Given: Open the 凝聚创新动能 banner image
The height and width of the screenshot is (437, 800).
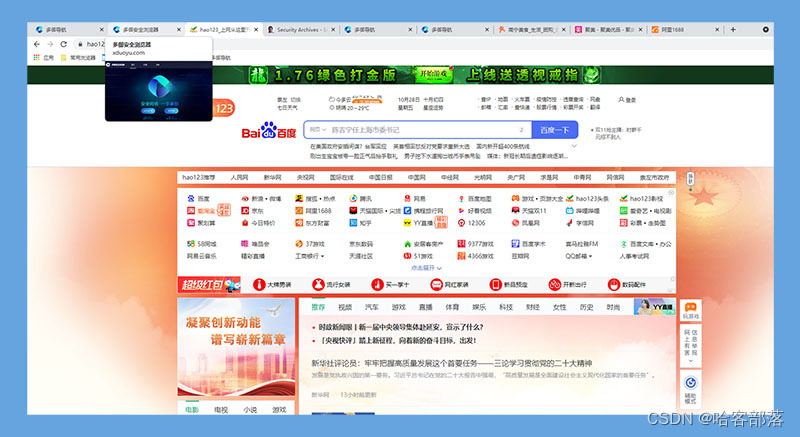Looking at the screenshot, I should 236,347.
